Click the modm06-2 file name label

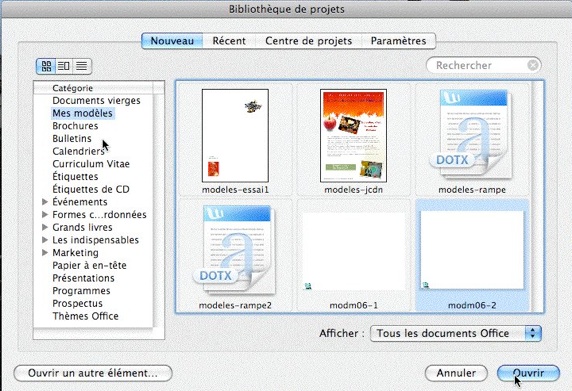pos(472,305)
